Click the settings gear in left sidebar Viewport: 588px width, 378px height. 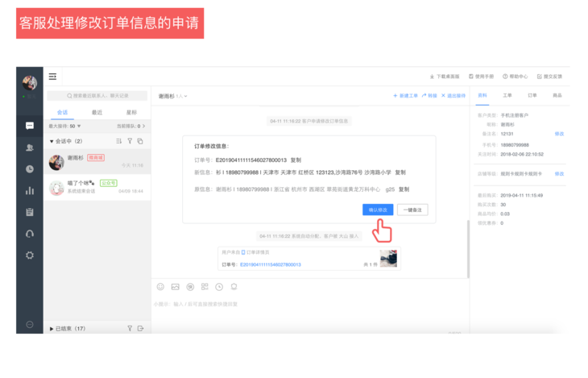pos(30,255)
